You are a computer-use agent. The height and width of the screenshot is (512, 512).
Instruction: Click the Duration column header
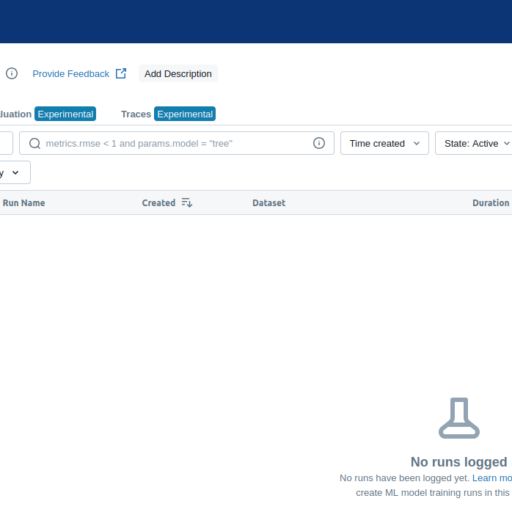pos(491,203)
